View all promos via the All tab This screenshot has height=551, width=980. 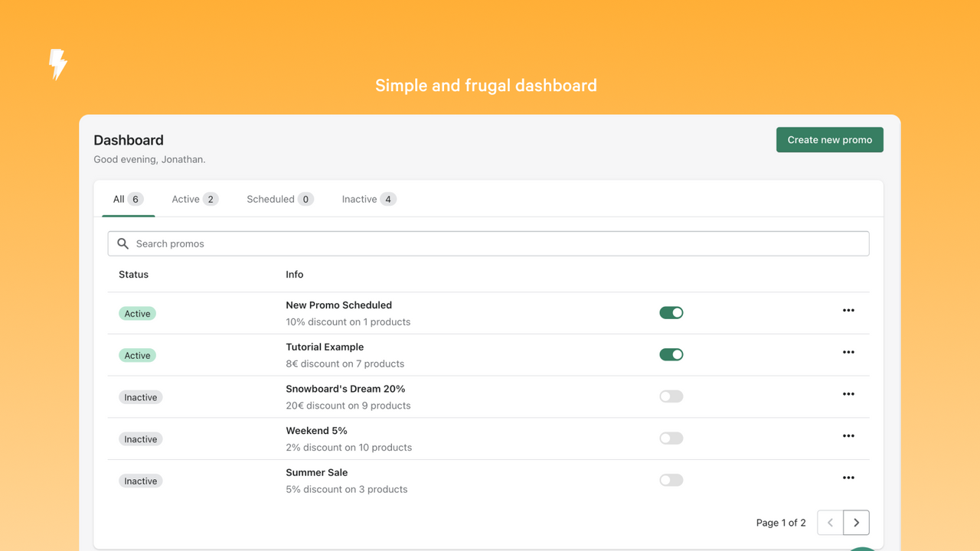[x=127, y=198]
